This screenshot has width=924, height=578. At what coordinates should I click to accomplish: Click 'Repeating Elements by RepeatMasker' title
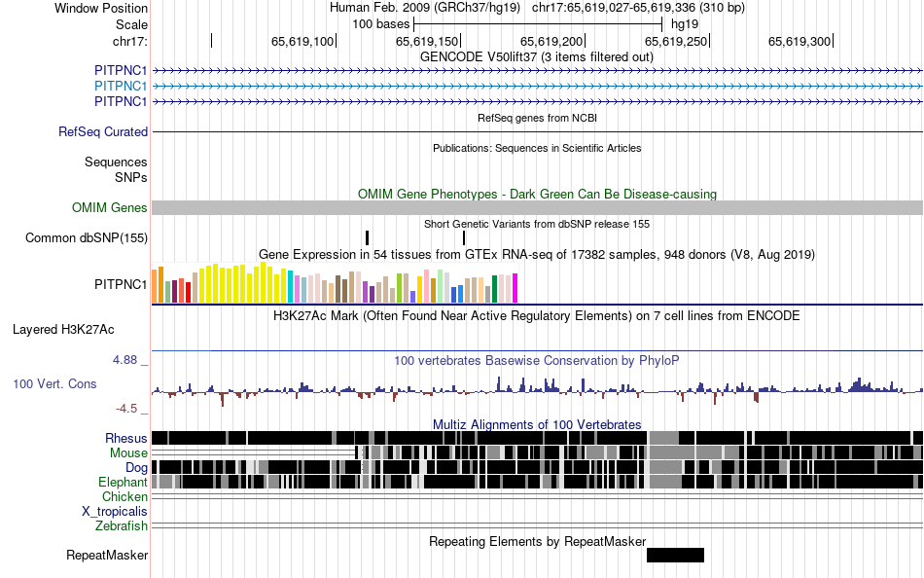tap(537, 541)
